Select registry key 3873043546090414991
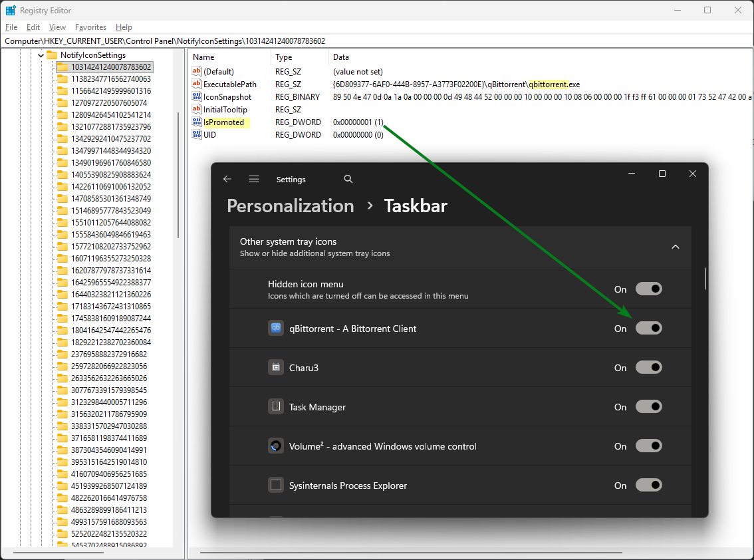Viewport: 754px width, 560px height. pos(109,450)
